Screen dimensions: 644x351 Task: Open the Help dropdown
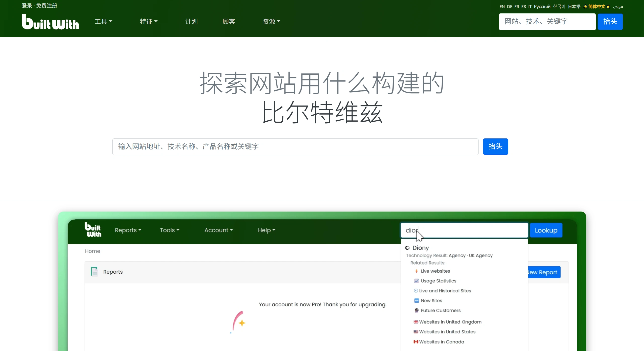266,230
